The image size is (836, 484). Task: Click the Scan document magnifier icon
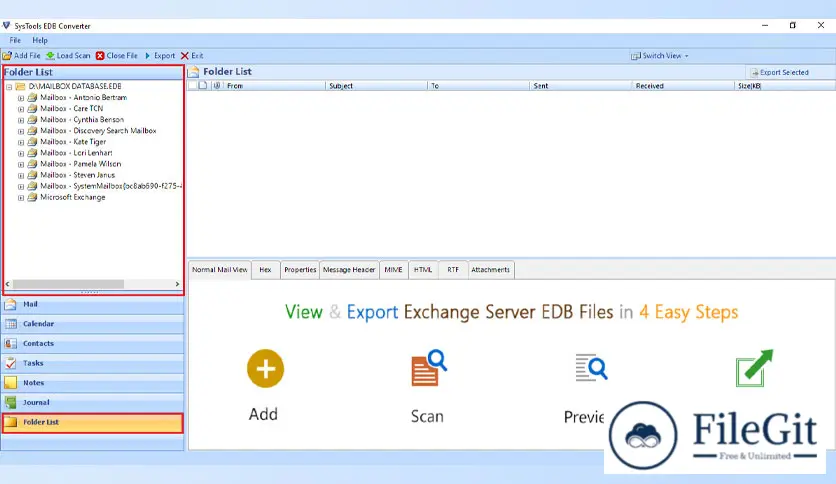[x=429, y=368]
